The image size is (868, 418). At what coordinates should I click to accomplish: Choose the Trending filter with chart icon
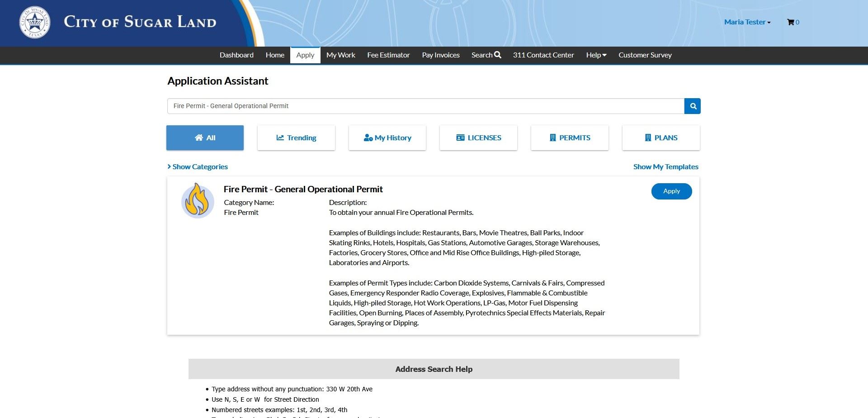click(296, 138)
